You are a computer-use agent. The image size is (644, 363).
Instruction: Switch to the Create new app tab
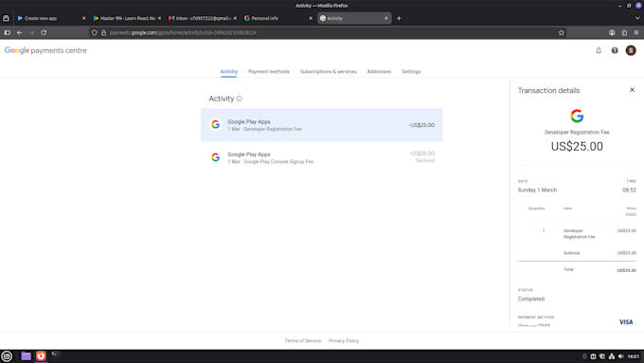click(x=50, y=18)
